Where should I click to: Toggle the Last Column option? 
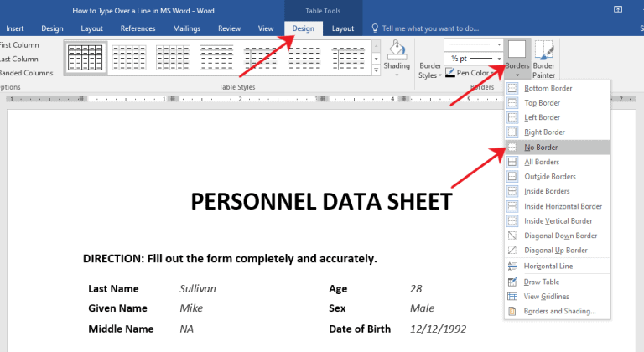[19, 59]
